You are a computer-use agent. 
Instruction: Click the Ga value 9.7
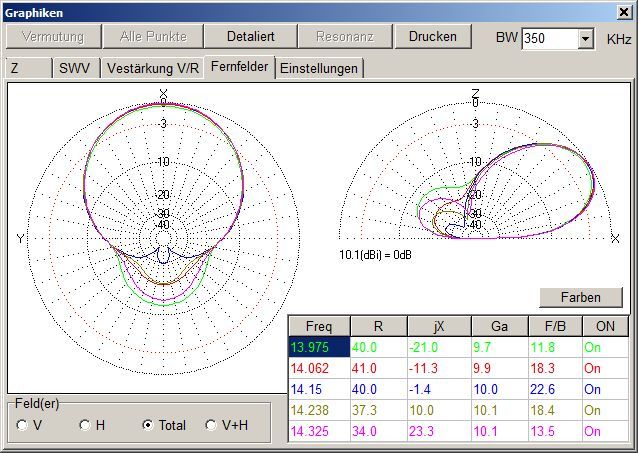pos(500,347)
